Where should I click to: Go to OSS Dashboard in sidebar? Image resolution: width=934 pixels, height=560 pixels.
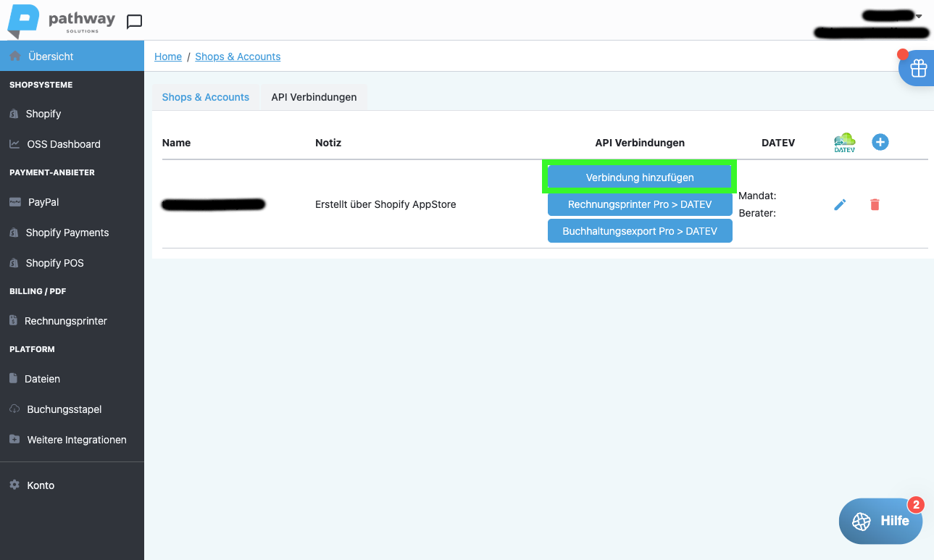click(x=64, y=144)
